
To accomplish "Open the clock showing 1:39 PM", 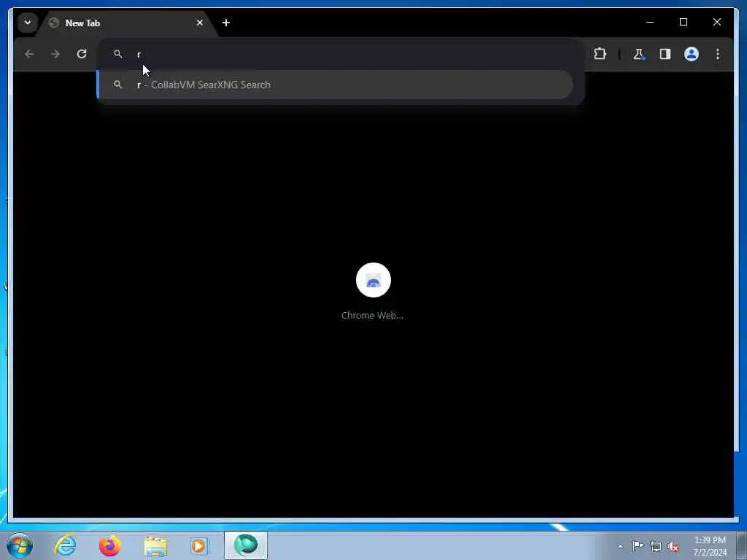I will [710, 546].
